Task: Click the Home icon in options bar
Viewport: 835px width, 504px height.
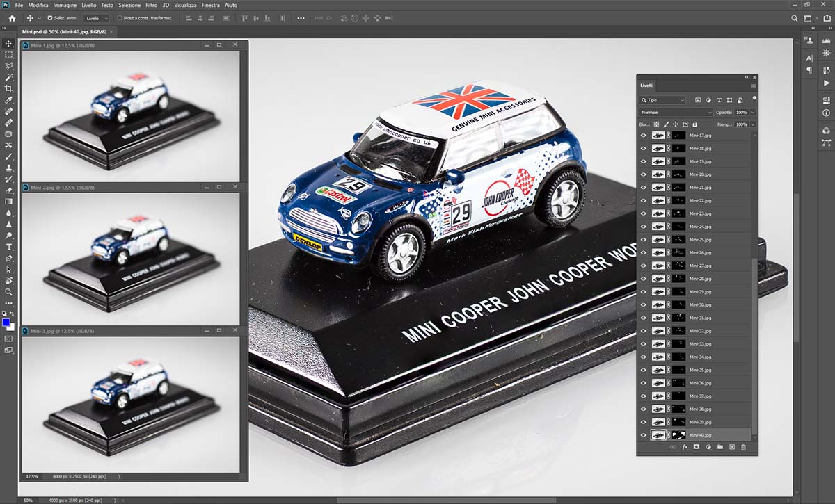Action: [x=11, y=17]
